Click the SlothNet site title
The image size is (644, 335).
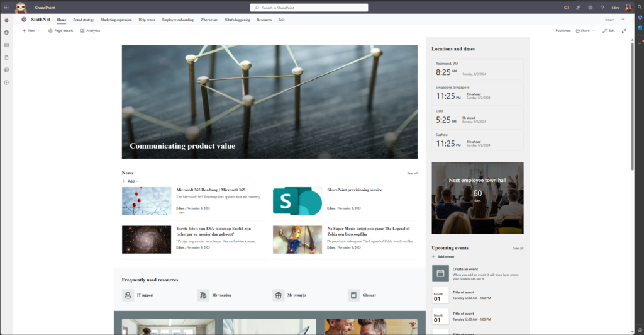41,20
